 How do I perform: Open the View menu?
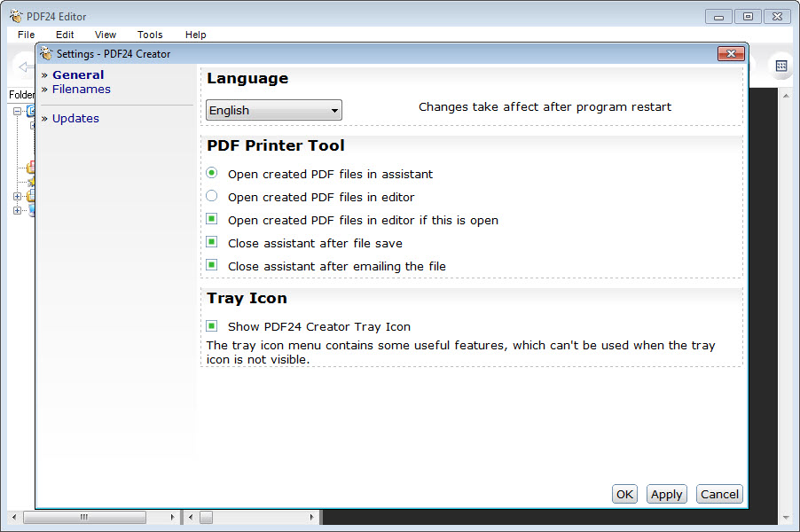click(106, 35)
